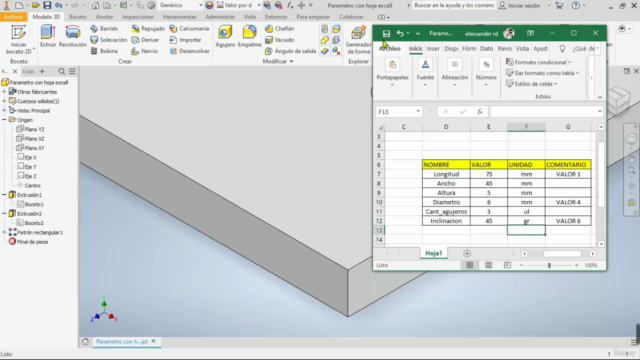640x360 pixels.
Task: Open the Boceto ribbon tab
Action: (x=78, y=17)
